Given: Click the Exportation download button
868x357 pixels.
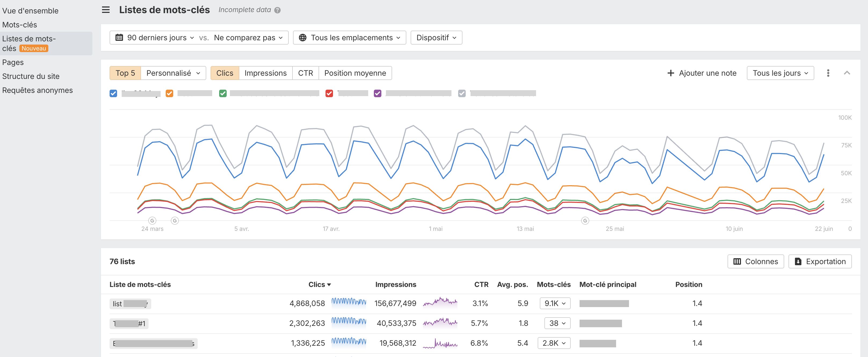Looking at the screenshot, I should [x=820, y=261].
